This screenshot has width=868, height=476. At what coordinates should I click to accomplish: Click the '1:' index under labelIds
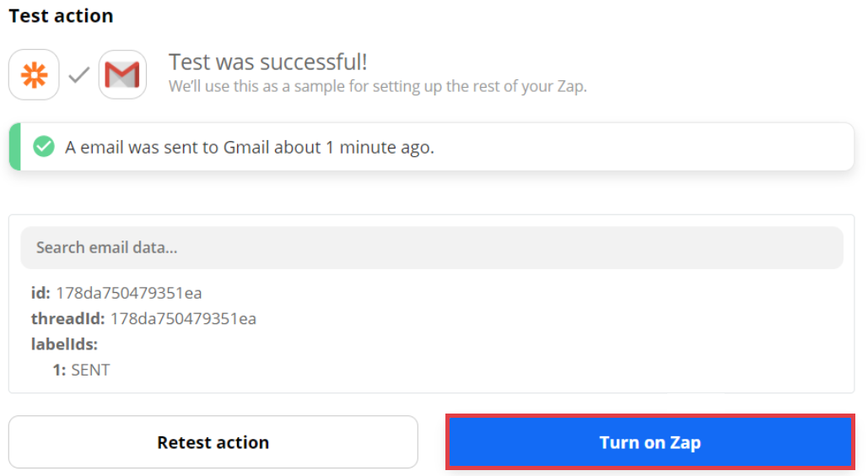pos(59,370)
